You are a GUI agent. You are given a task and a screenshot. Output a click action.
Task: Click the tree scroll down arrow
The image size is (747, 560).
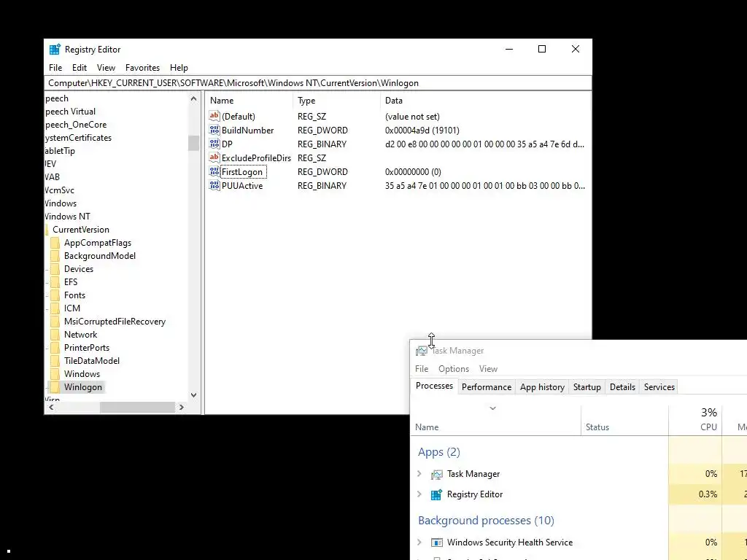coord(193,394)
